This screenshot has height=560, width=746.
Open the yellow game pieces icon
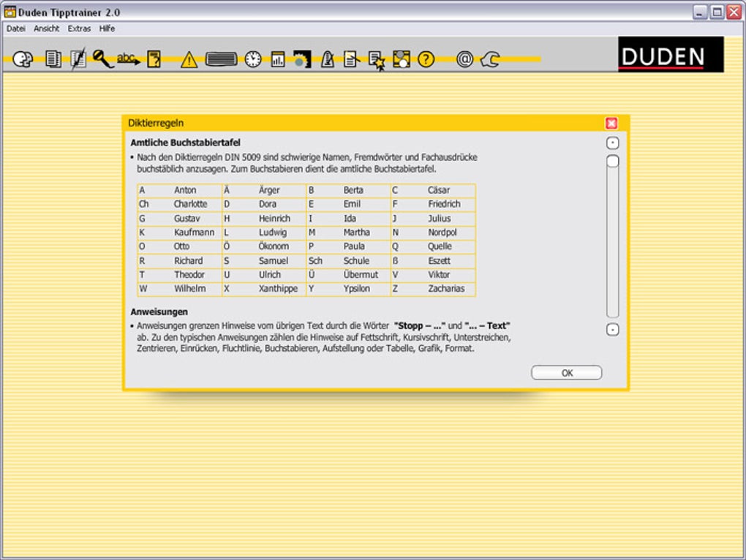point(401,59)
